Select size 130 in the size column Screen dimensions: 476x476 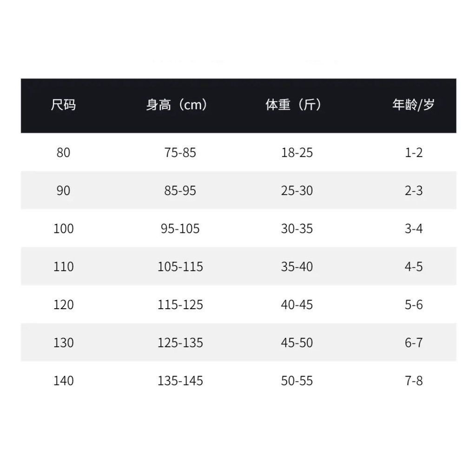click(63, 343)
